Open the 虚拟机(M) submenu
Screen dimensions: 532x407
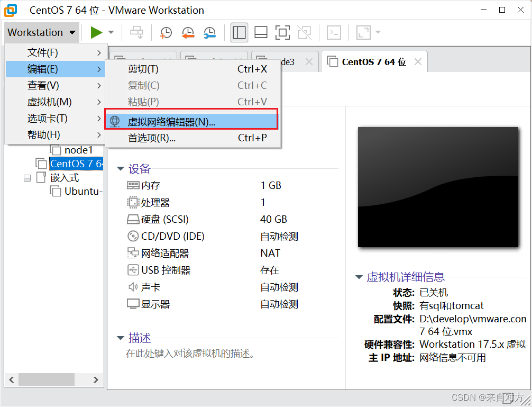click(x=56, y=102)
